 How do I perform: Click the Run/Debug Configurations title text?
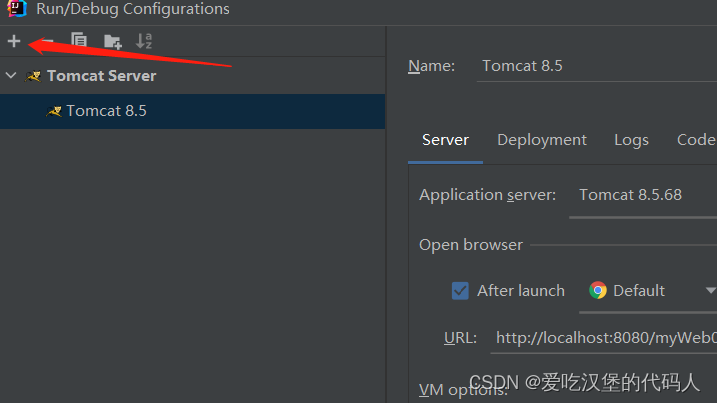click(133, 9)
